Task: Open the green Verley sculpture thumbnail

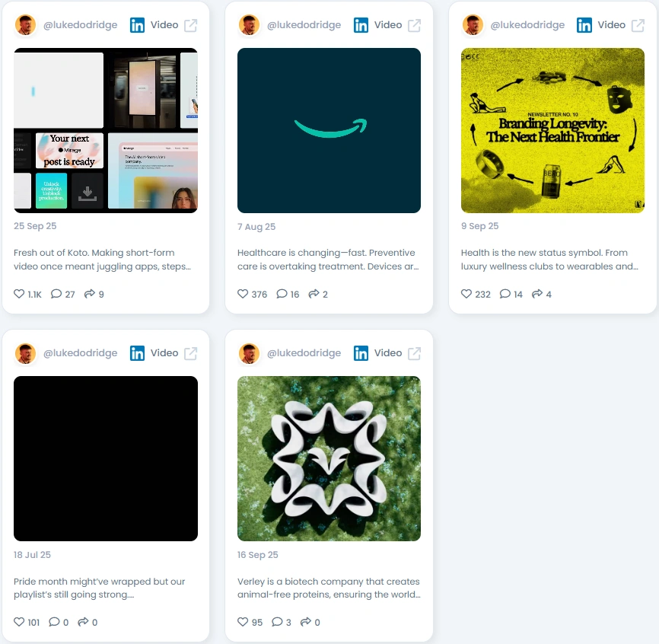Action: point(329,458)
